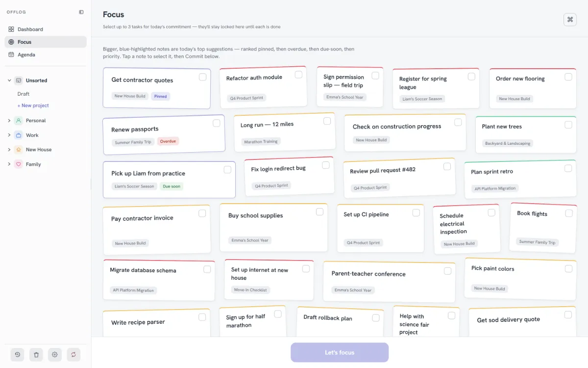Select the Buy school supplies note

(273, 227)
